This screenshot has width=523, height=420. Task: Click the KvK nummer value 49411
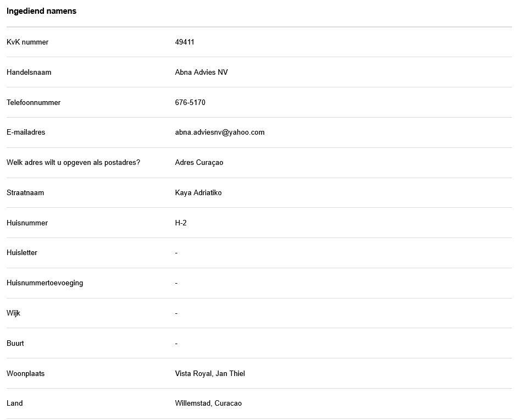[185, 42]
